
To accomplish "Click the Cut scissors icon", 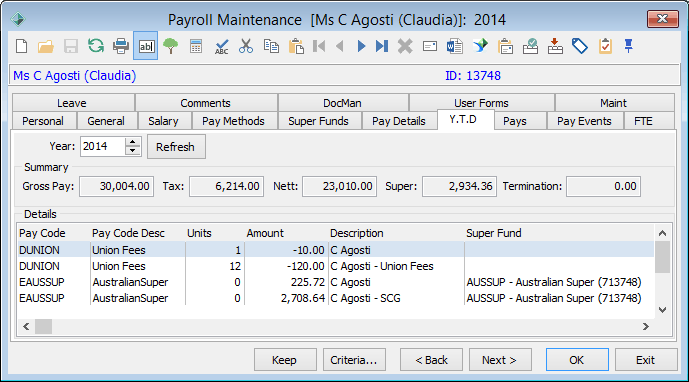I will point(246,46).
